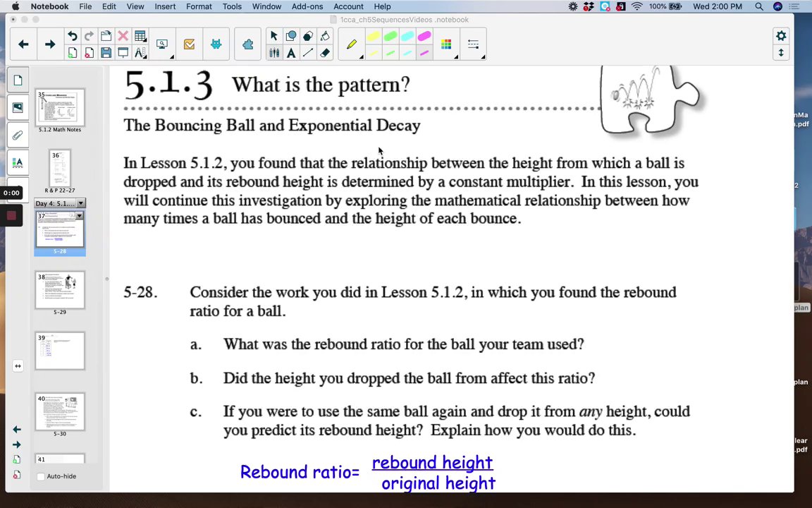Open the Format menu
Viewport: 812px width, 508px height.
pos(199,6)
